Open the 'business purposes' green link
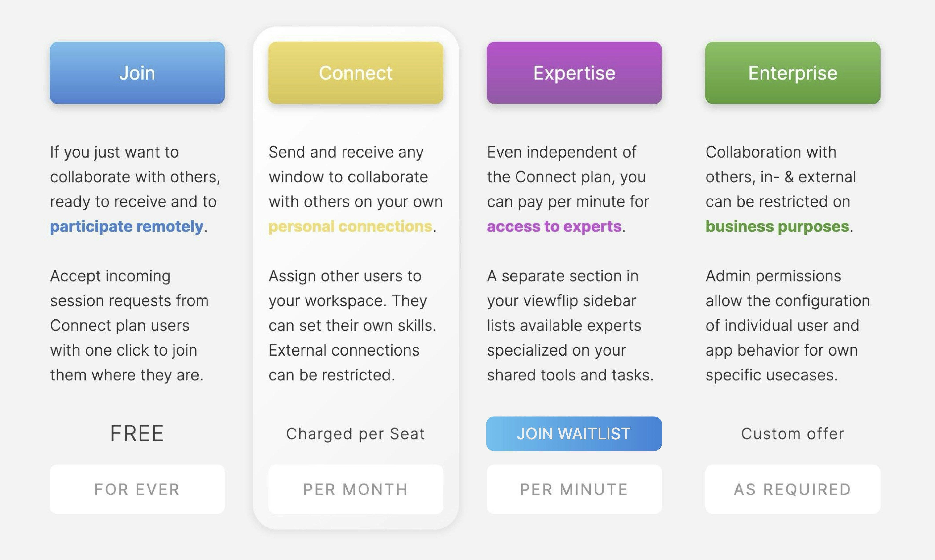The image size is (935, 560). tap(777, 226)
